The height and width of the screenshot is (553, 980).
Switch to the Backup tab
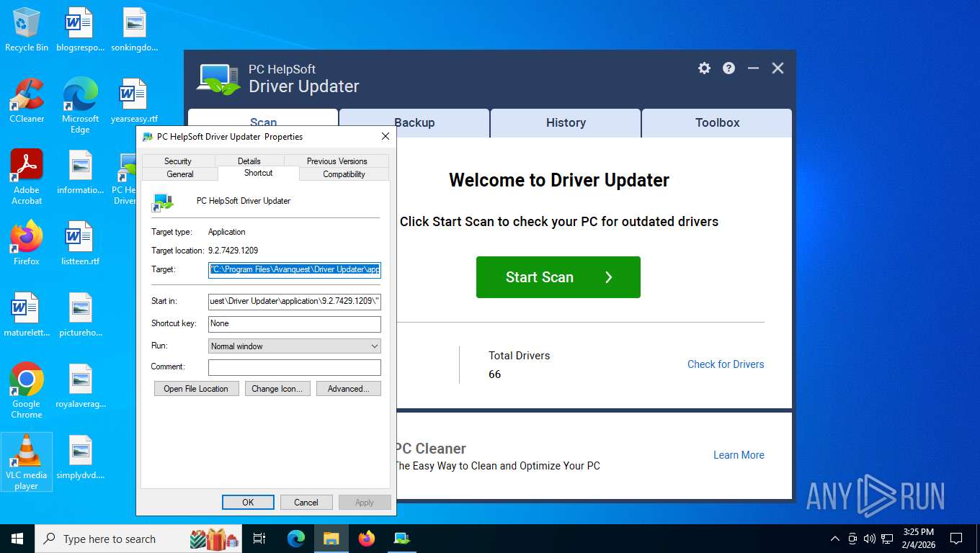pos(414,123)
